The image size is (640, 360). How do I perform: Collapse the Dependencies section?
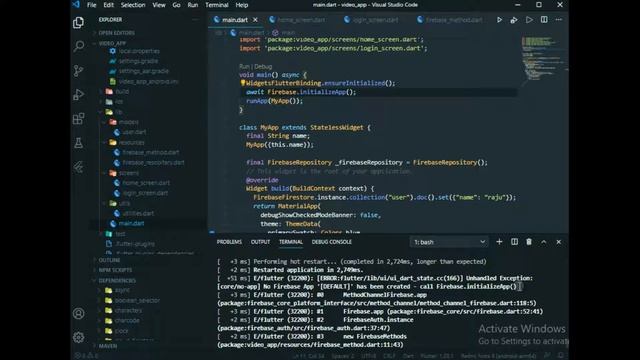click(117, 280)
